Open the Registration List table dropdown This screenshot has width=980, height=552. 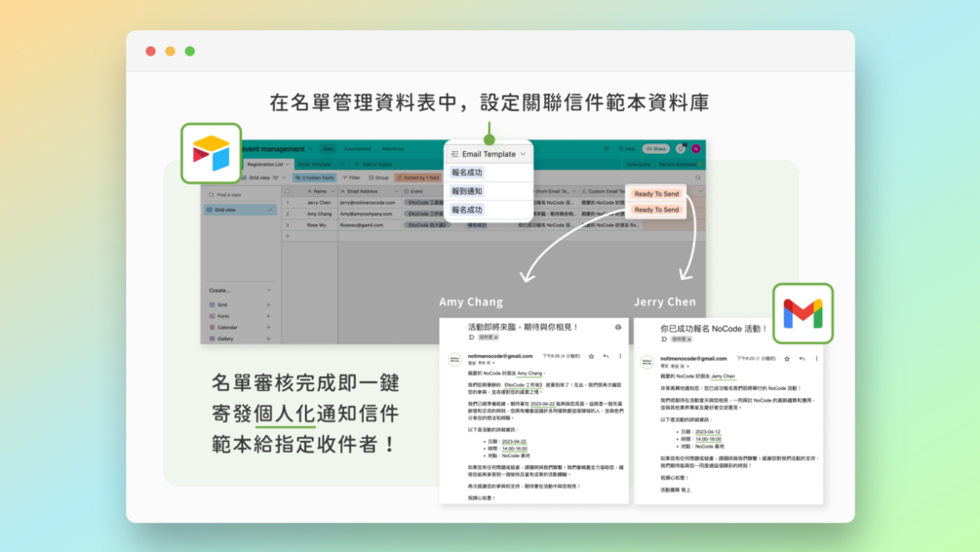(288, 165)
